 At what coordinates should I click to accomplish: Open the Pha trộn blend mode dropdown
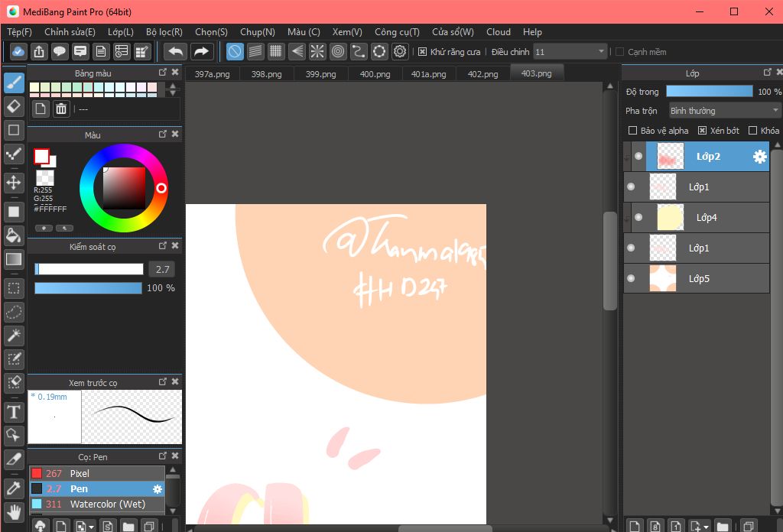pos(724,111)
